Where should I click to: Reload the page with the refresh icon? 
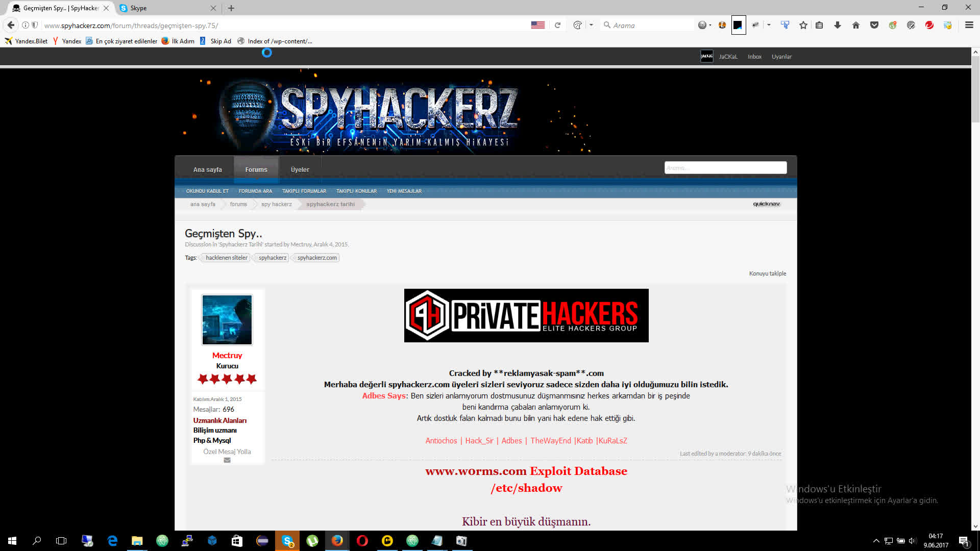coord(557,24)
